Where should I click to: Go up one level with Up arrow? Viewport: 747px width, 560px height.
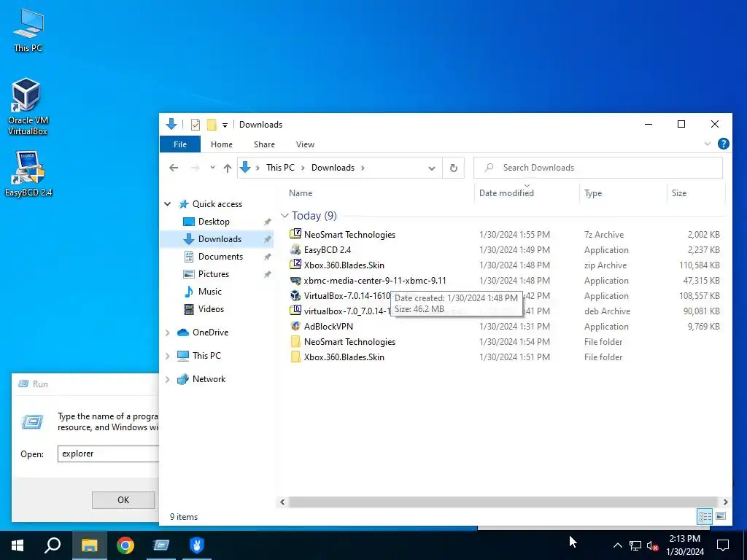[x=228, y=168]
